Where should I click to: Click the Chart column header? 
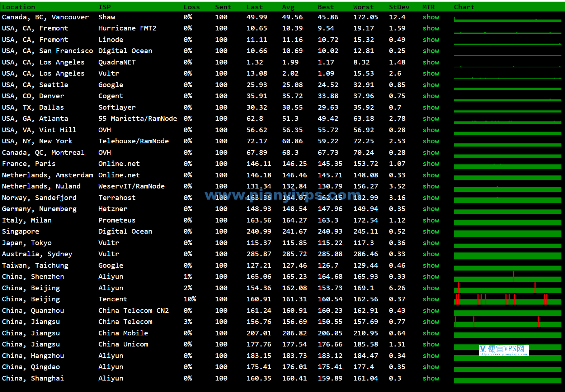(464, 7)
